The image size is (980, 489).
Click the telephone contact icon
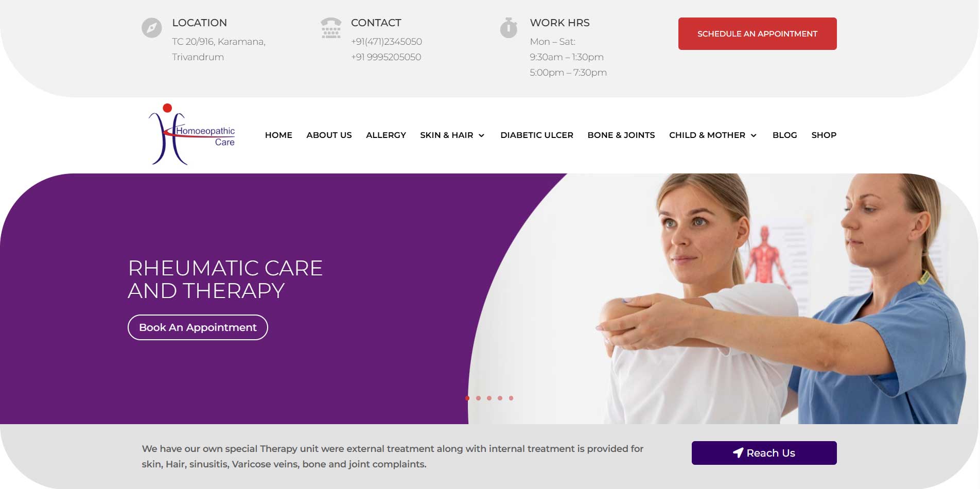pos(331,28)
